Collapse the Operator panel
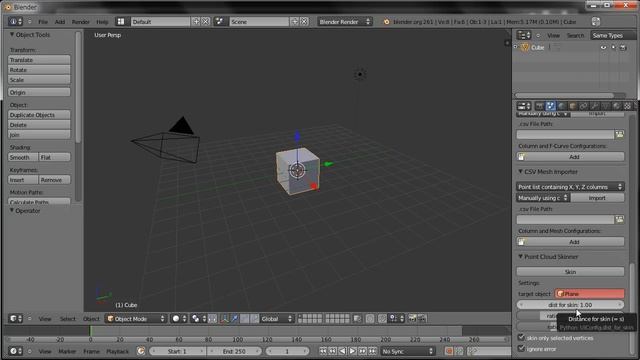Image resolution: width=640 pixels, height=360 pixels. point(12,211)
